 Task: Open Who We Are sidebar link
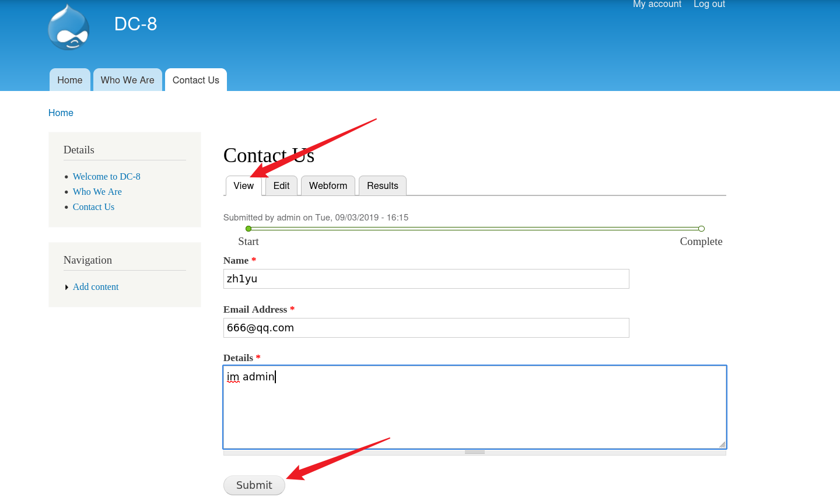coord(97,191)
